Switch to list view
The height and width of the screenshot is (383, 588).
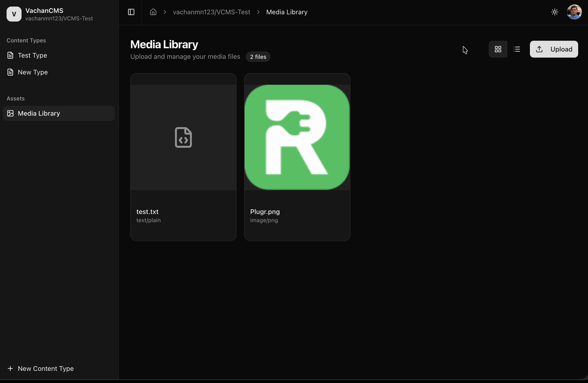coord(517,49)
